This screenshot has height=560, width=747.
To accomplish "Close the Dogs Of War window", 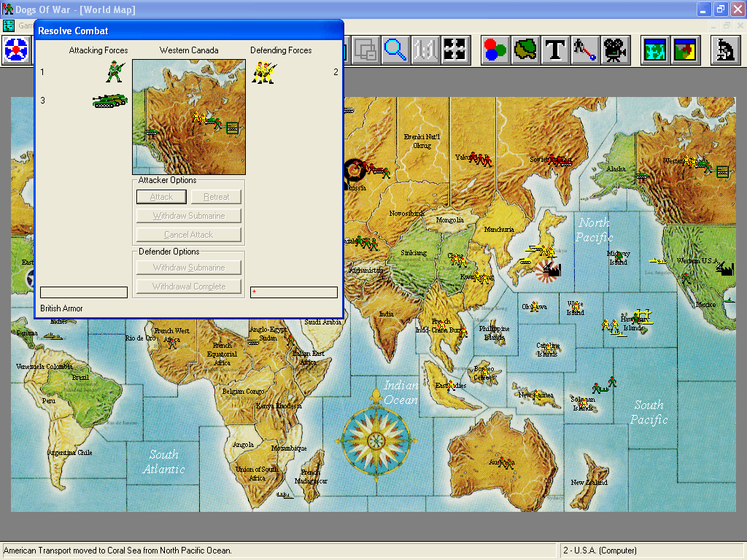I will coord(737,9).
